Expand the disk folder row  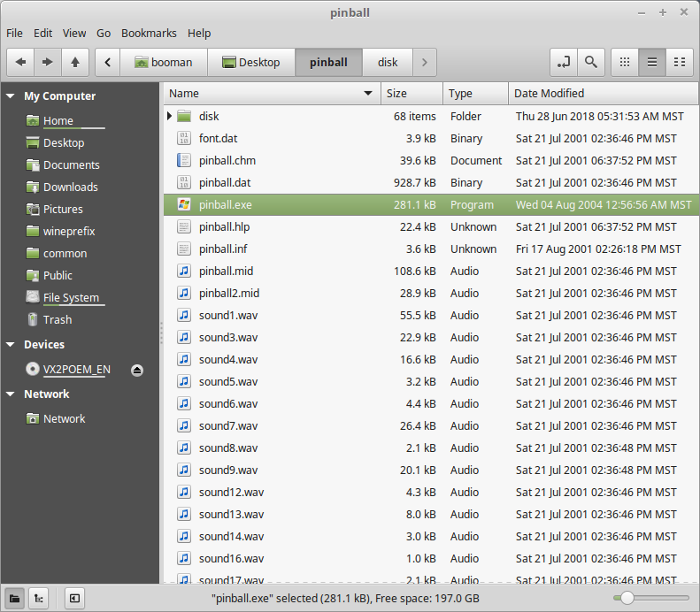click(169, 116)
